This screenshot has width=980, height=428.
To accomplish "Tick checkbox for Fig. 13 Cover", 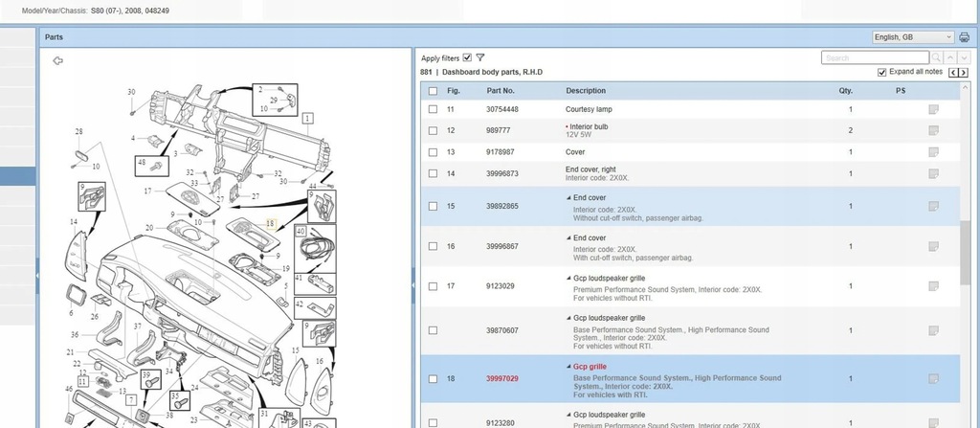I will pyautogui.click(x=434, y=152).
